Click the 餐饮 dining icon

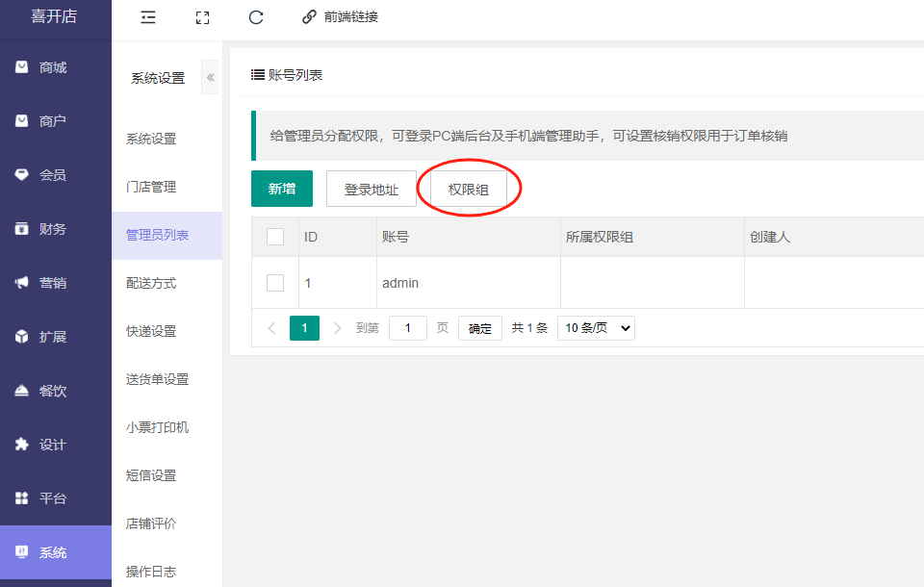[x=22, y=391]
